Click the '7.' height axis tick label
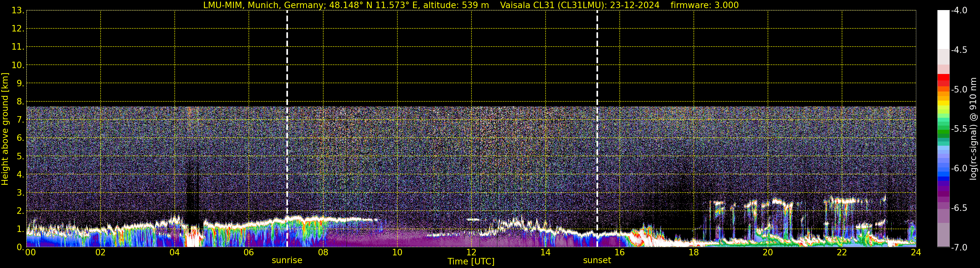Viewport: 980px width, 268px height. pyautogui.click(x=20, y=120)
